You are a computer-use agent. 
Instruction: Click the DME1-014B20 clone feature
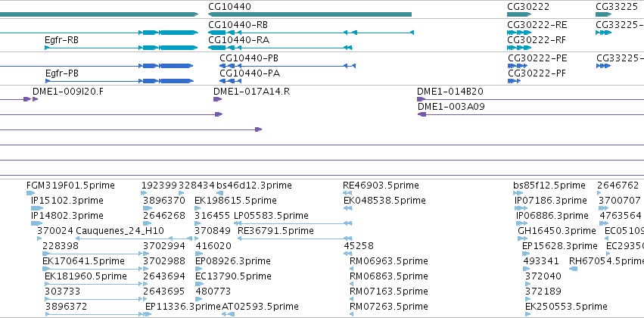530,99
